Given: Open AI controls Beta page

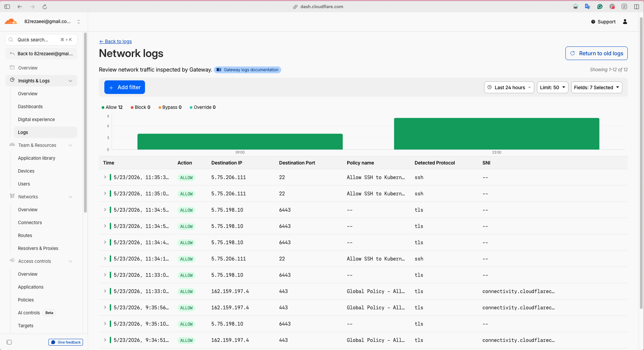Looking at the screenshot, I should [37, 313].
